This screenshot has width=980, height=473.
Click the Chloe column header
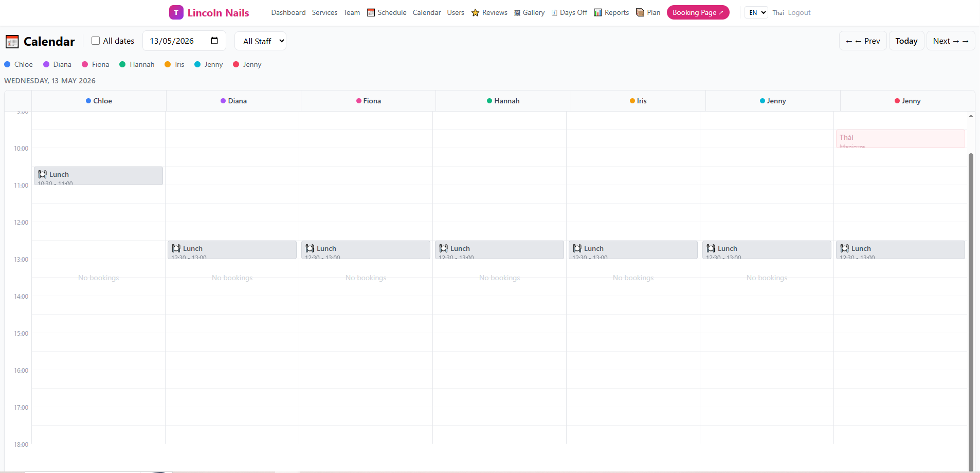click(99, 101)
